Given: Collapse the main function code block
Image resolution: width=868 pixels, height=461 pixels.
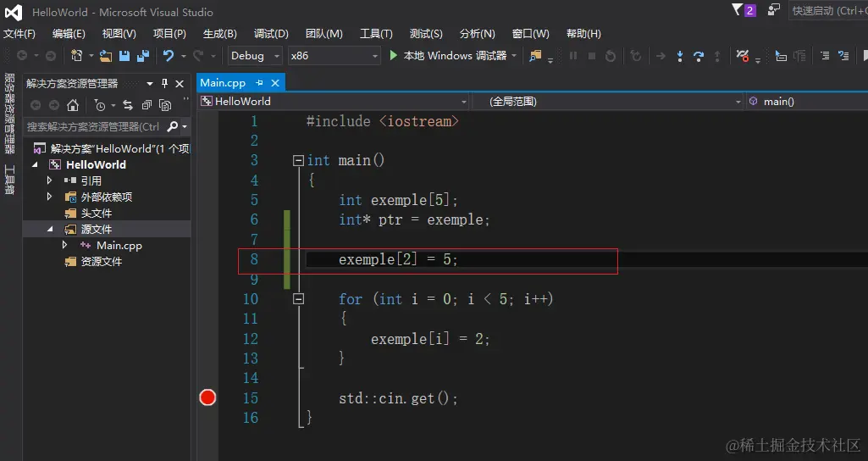Looking at the screenshot, I should click(298, 161).
